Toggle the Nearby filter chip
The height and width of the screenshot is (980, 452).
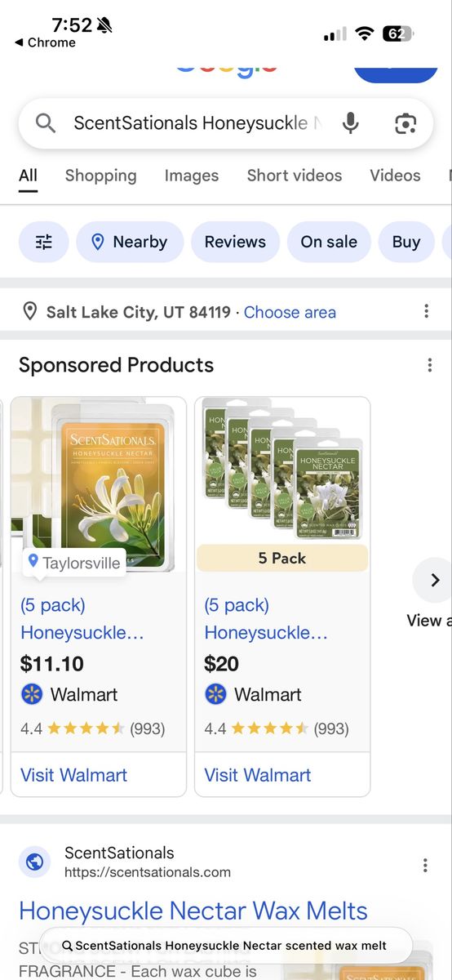[130, 242]
